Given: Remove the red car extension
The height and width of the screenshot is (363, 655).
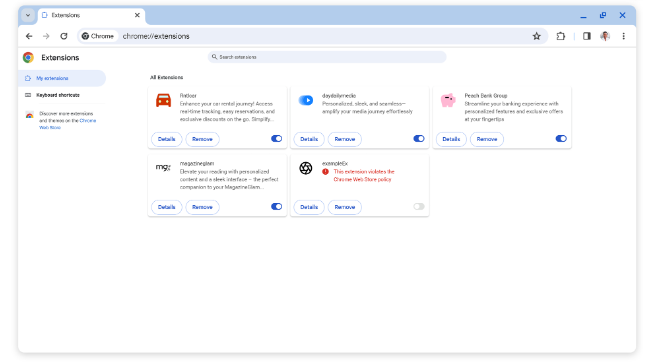Looking at the screenshot, I should point(202,139).
